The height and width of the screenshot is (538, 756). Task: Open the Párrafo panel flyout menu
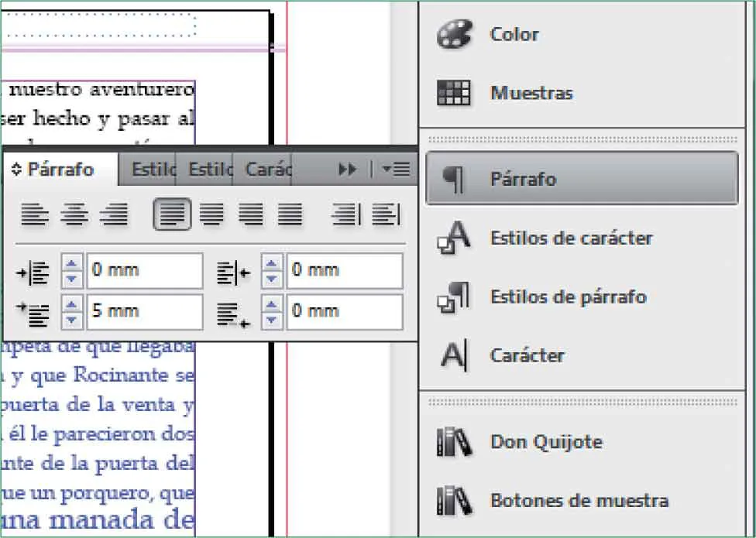click(397, 169)
